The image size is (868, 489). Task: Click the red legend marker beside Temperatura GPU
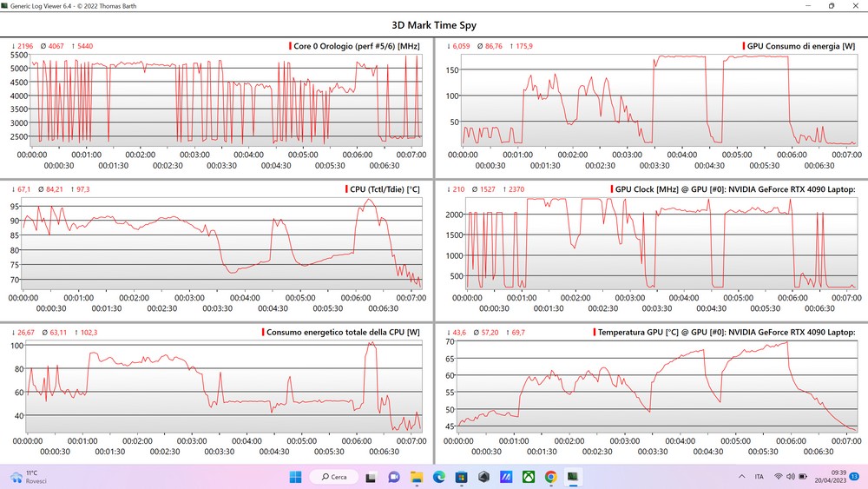594,333
